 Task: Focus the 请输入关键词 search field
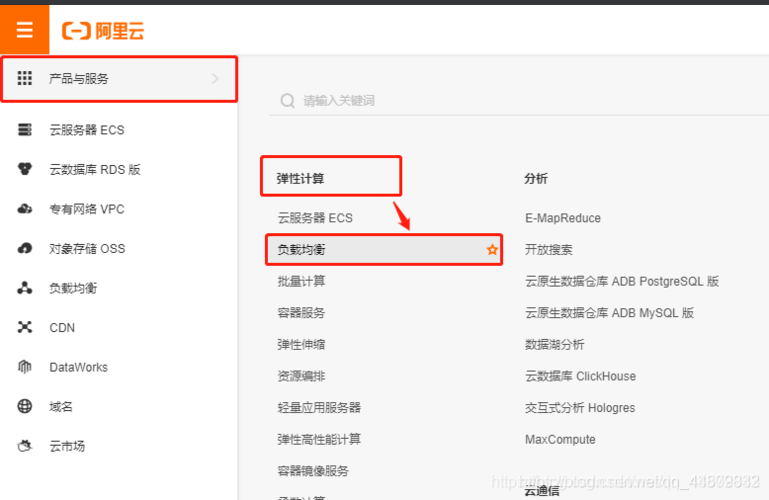[519, 100]
